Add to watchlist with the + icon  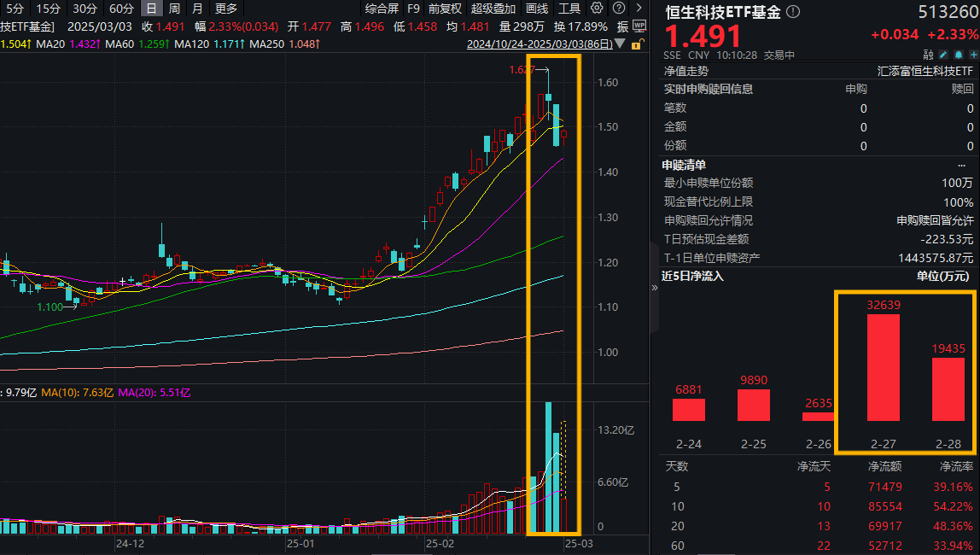pos(973,53)
